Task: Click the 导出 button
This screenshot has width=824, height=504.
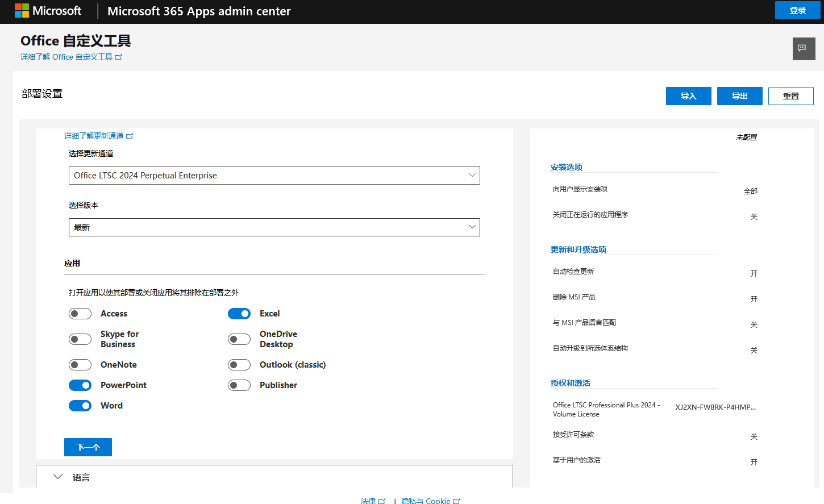Action: pos(740,96)
